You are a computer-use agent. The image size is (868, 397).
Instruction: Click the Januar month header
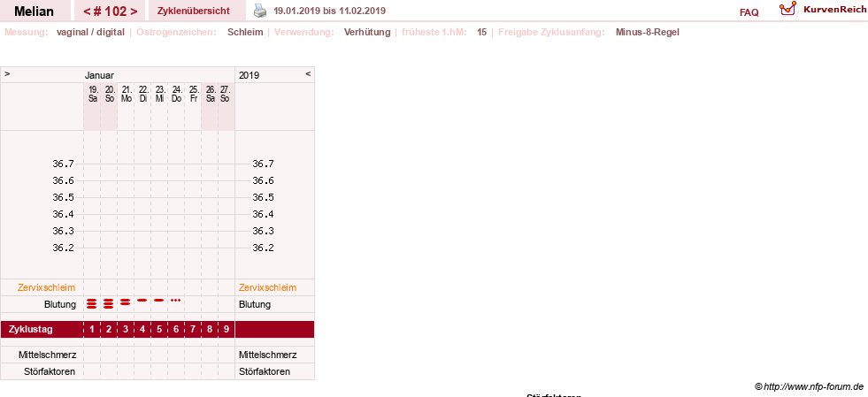pyautogui.click(x=99, y=75)
